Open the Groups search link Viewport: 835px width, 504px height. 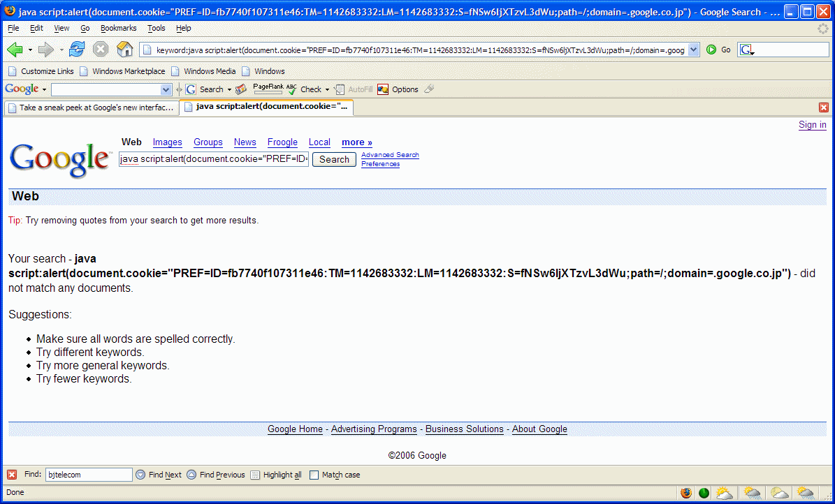[208, 142]
